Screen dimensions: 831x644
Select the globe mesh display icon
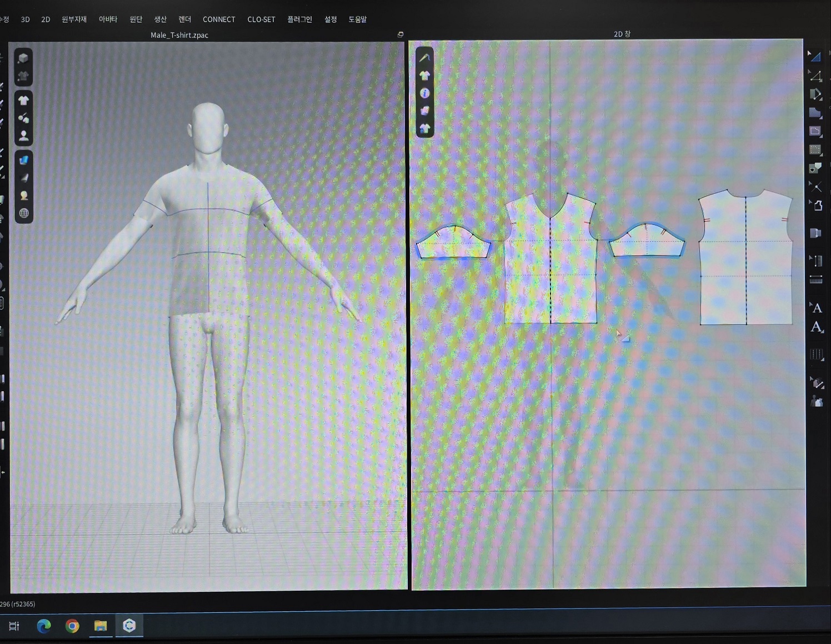(x=23, y=213)
